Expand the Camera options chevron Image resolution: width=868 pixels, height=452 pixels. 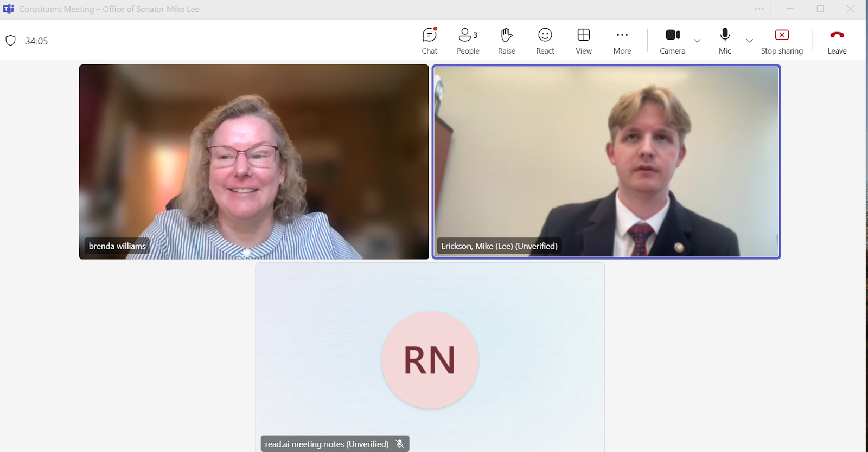coord(697,41)
